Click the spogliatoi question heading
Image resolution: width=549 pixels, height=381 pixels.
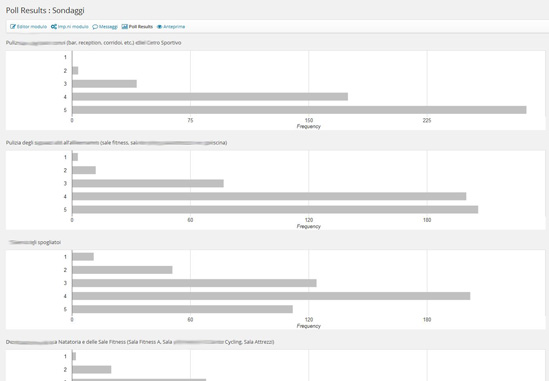pos(35,242)
